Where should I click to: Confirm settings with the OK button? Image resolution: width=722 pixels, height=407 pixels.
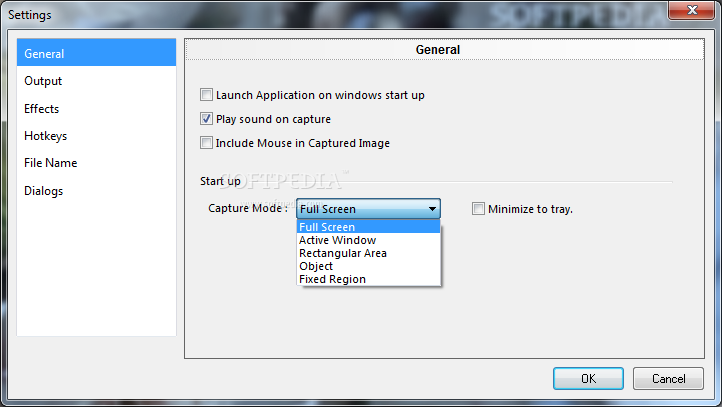point(588,378)
